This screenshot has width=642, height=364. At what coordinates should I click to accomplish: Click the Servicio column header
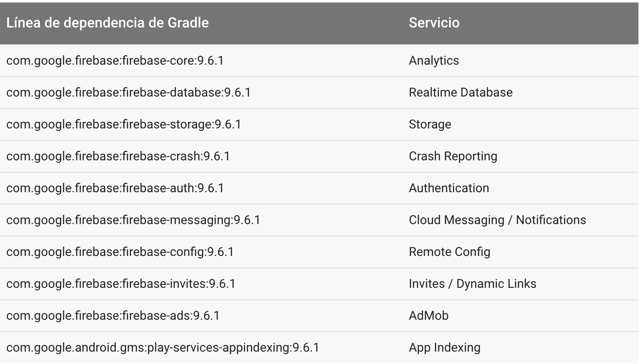(x=434, y=23)
